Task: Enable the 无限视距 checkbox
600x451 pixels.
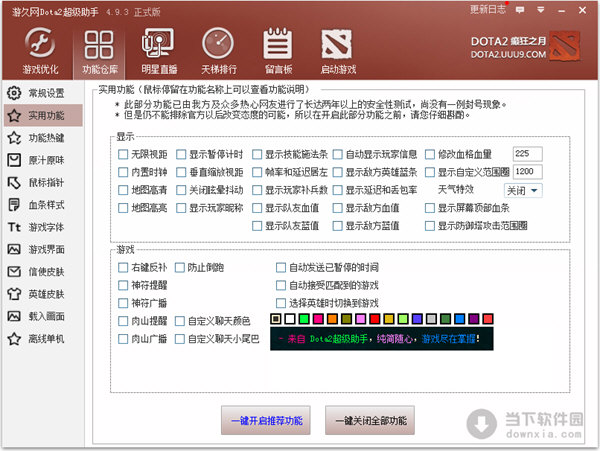Action: [x=123, y=155]
